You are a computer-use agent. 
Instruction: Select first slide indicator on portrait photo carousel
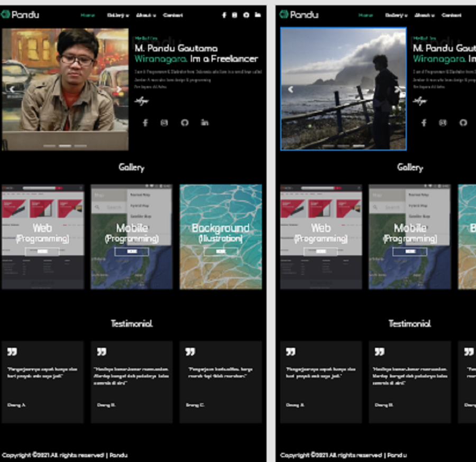pyautogui.click(x=49, y=145)
